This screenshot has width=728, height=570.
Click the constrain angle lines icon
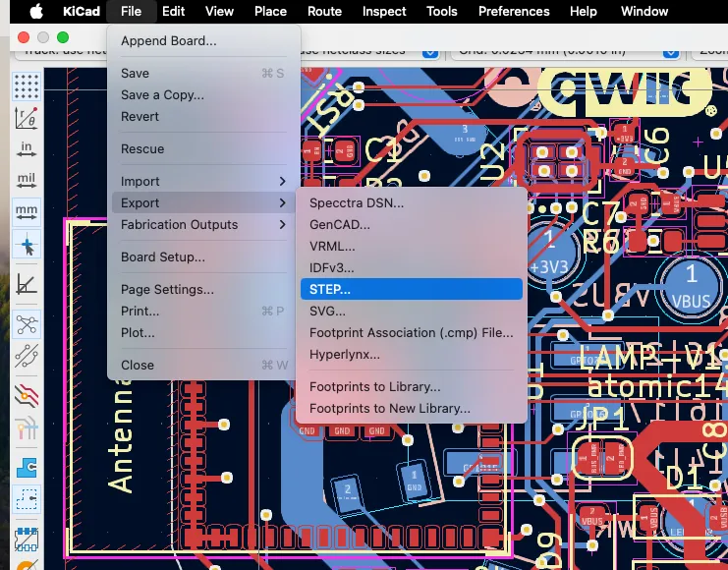pyautogui.click(x=26, y=285)
